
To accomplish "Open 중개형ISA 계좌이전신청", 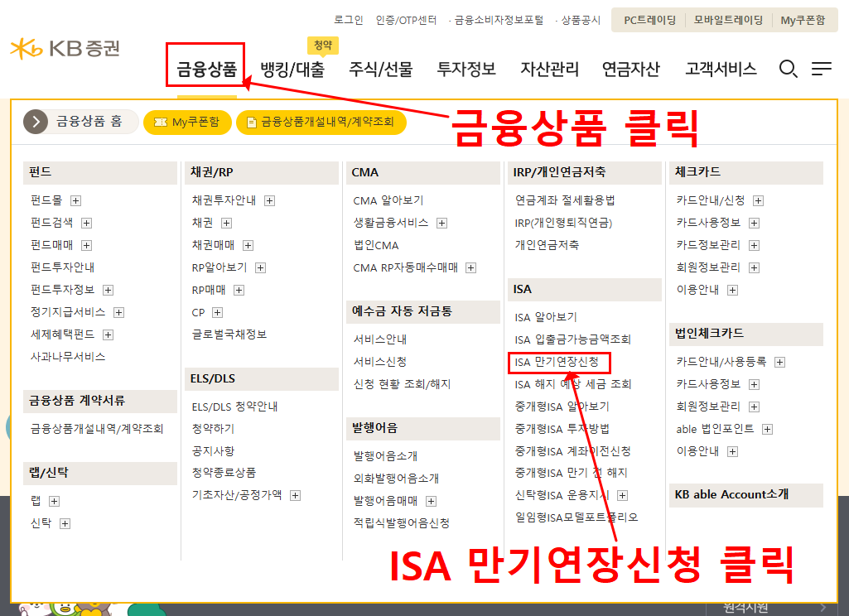I will 573,451.
